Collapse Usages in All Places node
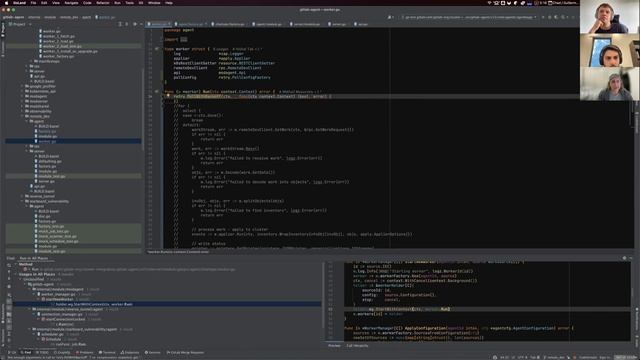 pos(16,274)
